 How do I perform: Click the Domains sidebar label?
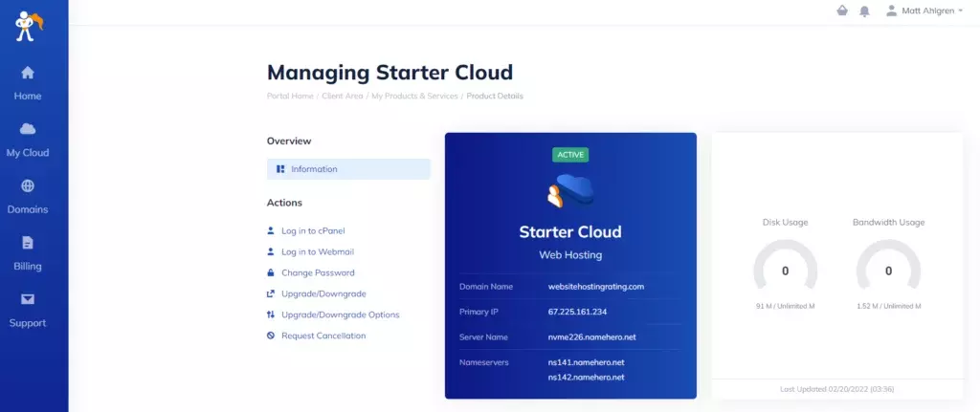[x=28, y=209]
